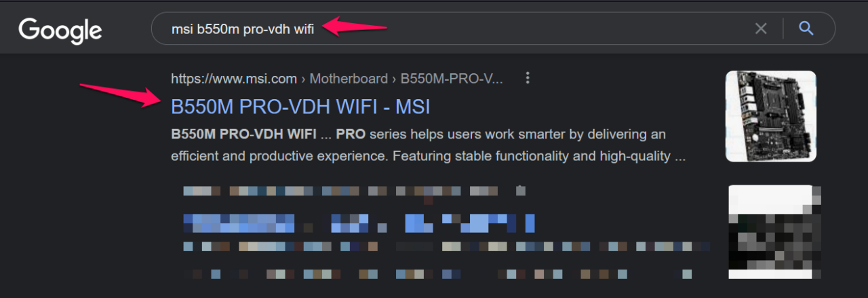The width and height of the screenshot is (868, 298).
Task: Click the red arrow pointing at search box
Action: (x=354, y=27)
